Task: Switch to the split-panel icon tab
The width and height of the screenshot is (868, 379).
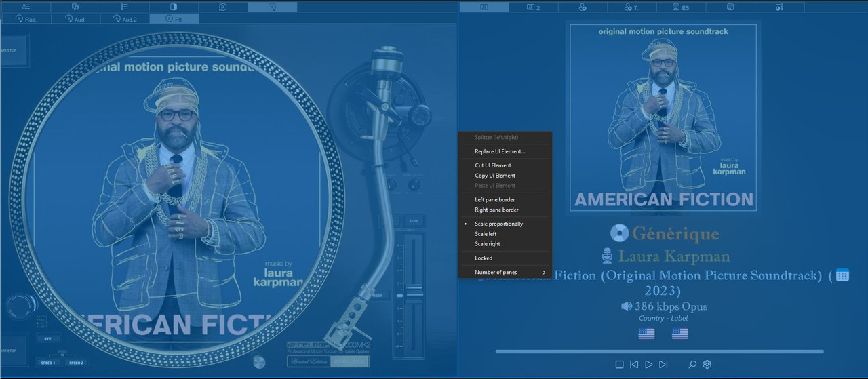Action: (x=174, y=7)
